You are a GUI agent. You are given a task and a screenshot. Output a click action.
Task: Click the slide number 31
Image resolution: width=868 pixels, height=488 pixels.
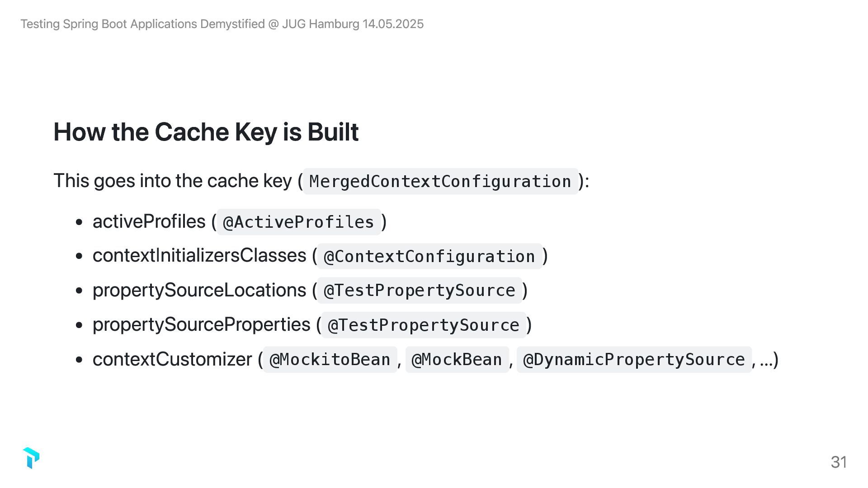click(839, 462)
